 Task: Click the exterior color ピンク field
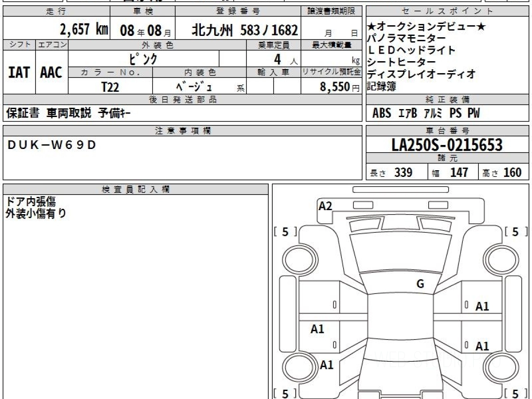(x=143, y=59)
